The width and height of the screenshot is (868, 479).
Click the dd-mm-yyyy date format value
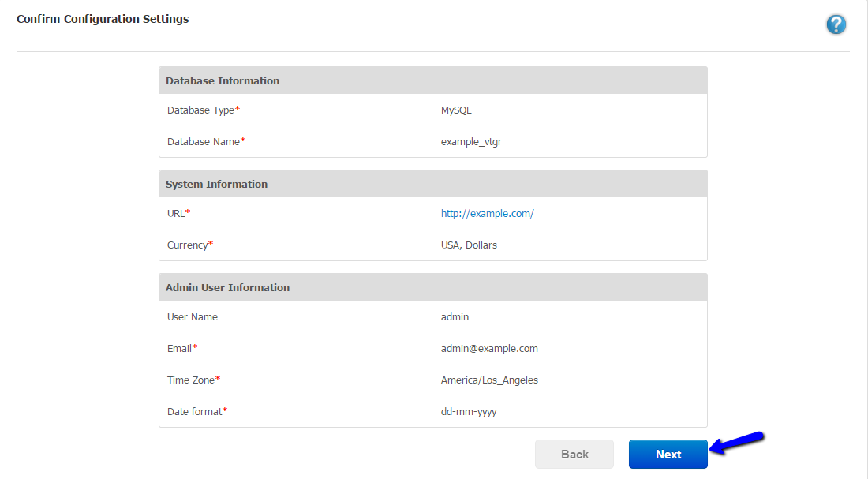coord(469,411)
